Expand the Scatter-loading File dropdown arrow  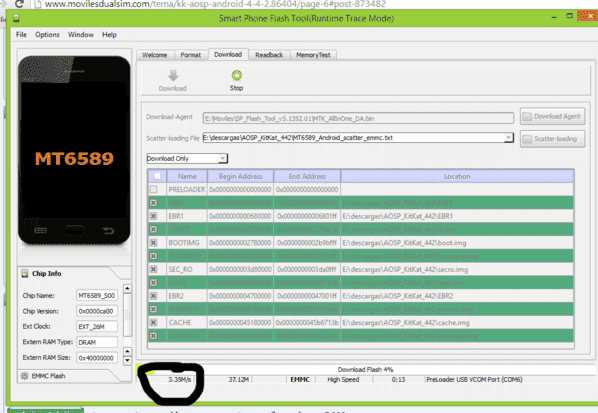508,138
